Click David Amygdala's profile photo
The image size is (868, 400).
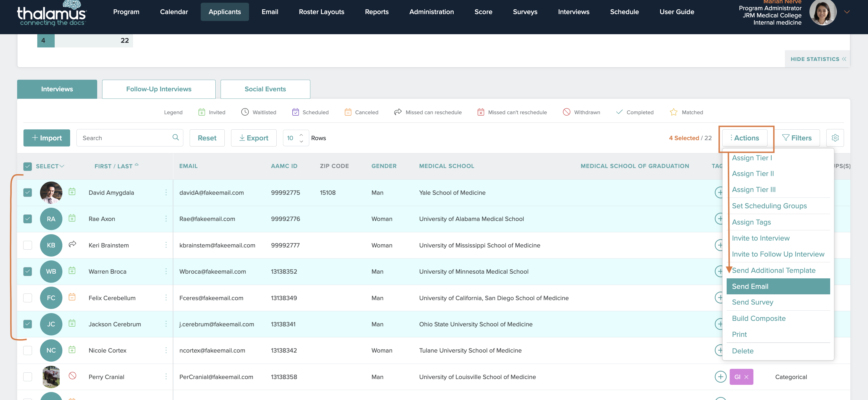coord(51,193)
